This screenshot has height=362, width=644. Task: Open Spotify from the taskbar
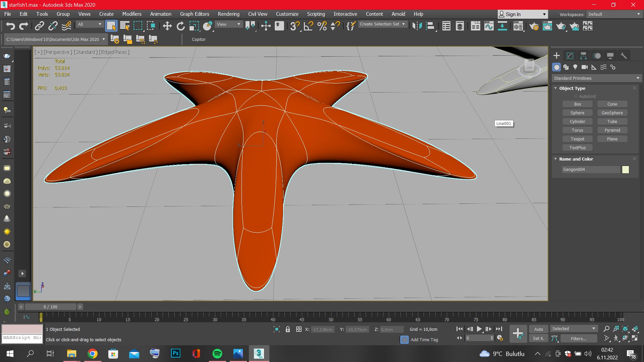tap(217, 354)
